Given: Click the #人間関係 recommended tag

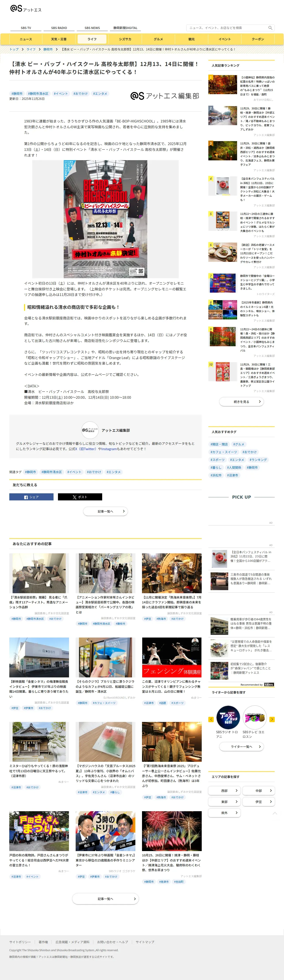Looking at the screenshot, I should pos(234,468).
